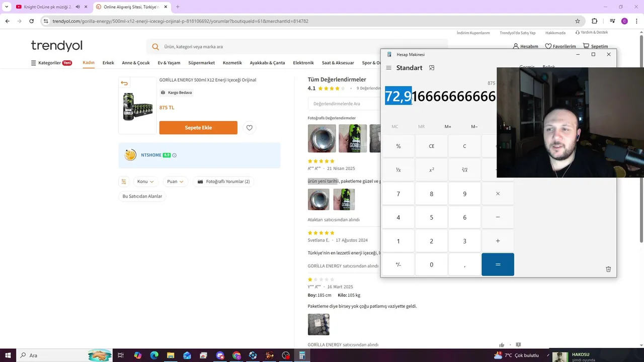Click the reciprocal 1/x key
This screenshot has height=362, width=644.
click(398, 170)
